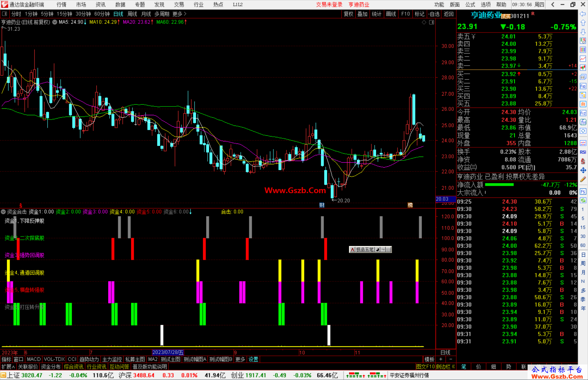Open the line trend chart icon in sidebar

pyautogui.click(x=583, y=59)
